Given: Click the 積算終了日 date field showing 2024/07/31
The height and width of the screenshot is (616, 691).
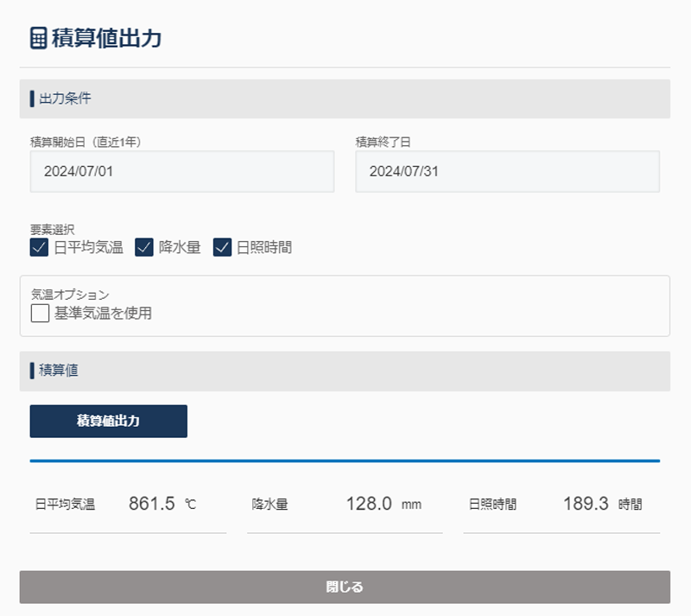Looking at the screenshot, I should tap(507, 171).
